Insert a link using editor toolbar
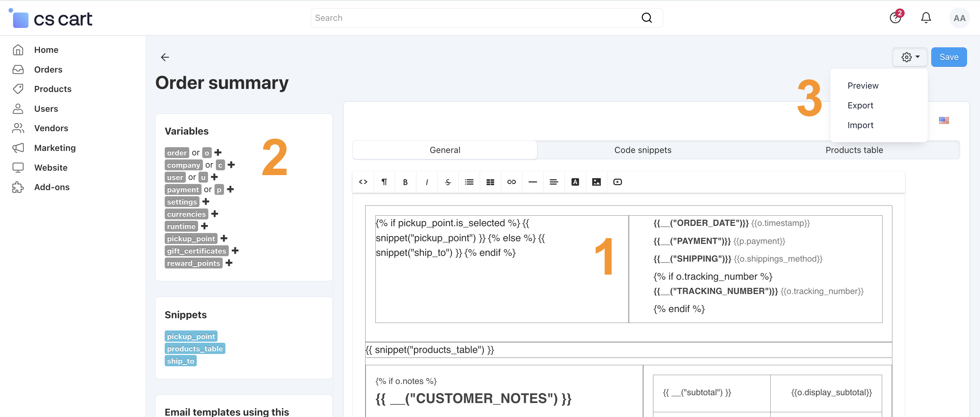980x417 pixels. (x=512, y=182)
